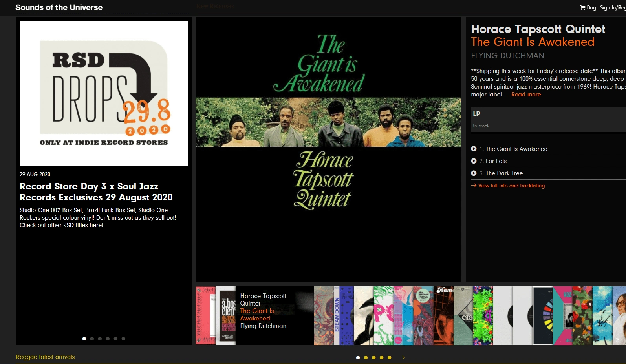The width and height of the screenshot is (626, 364).
Task: Play track For Fats
Action: [x=474, y=161]
